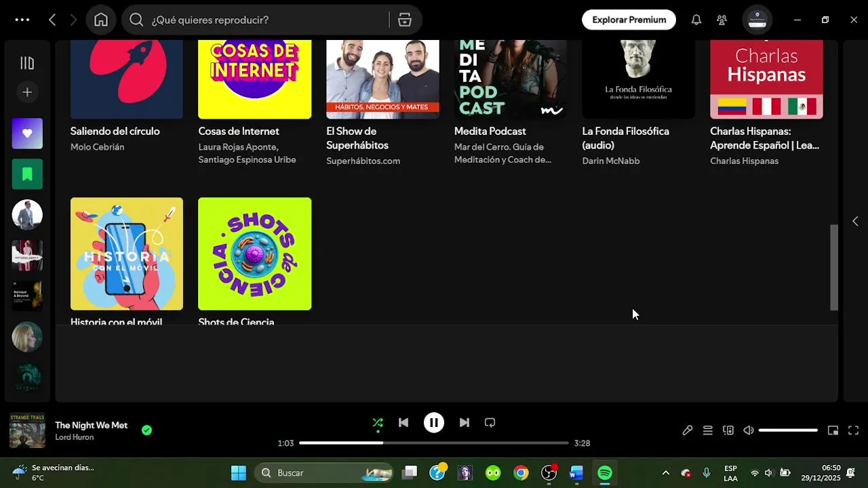This screenshot has height=488, width=868.
Task: Open taskbar clock 06:50
Action: tap(821, 473)
